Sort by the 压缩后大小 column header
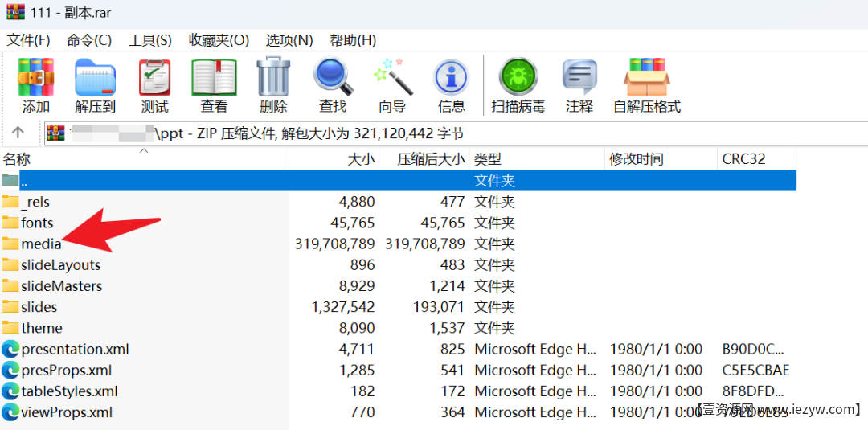 click(424, 159)
